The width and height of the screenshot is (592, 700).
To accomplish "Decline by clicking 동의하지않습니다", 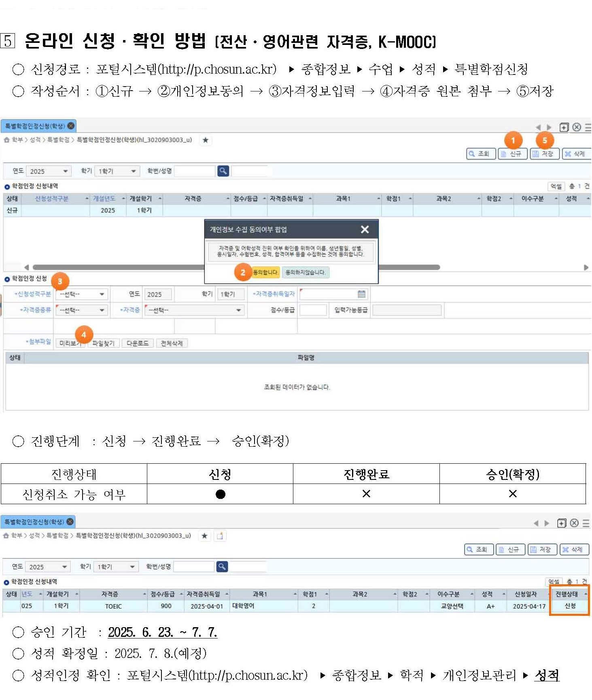I will click(306, 272).
